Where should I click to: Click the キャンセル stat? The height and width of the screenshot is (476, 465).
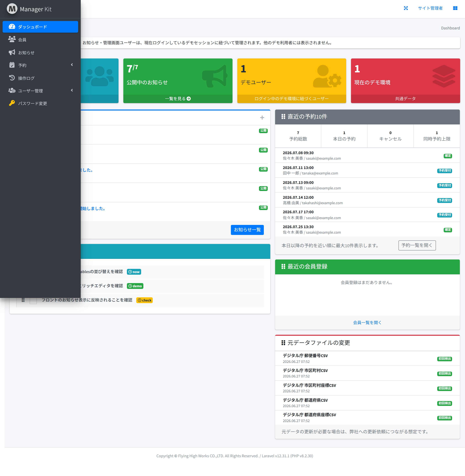[x=390, y=136]
